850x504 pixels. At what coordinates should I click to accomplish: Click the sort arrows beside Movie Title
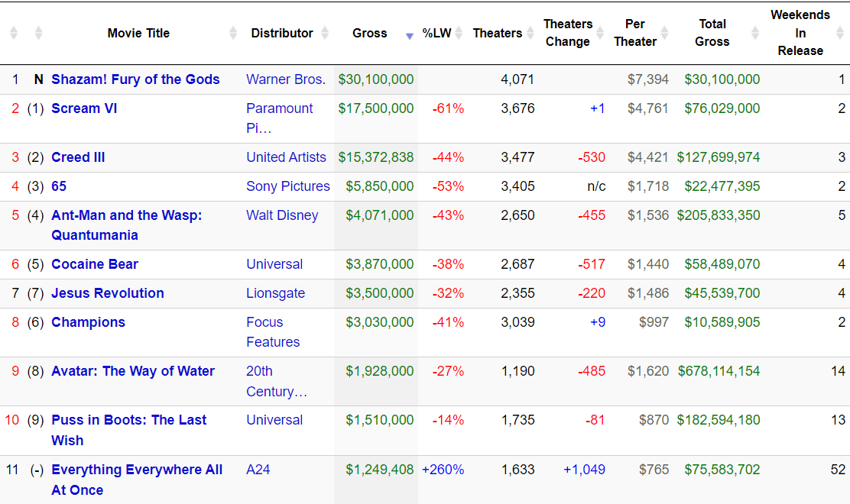point(233,33)
